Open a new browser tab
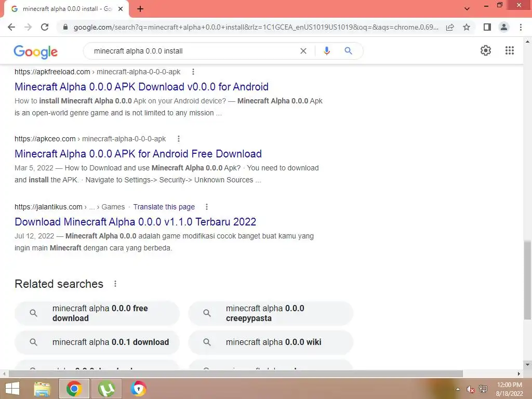This screenshot has height=399, width=532. [140, 9]
